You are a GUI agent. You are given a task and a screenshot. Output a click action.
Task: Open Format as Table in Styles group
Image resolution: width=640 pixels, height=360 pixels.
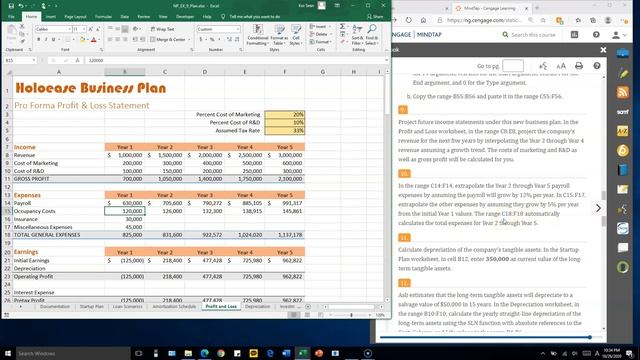[280, 34]
